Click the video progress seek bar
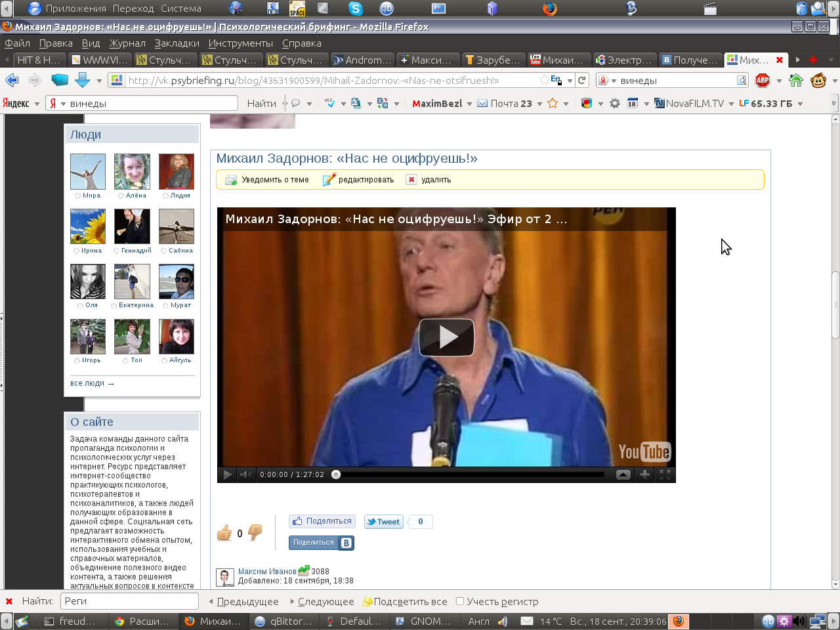840x630 pixels. point(469,474)
